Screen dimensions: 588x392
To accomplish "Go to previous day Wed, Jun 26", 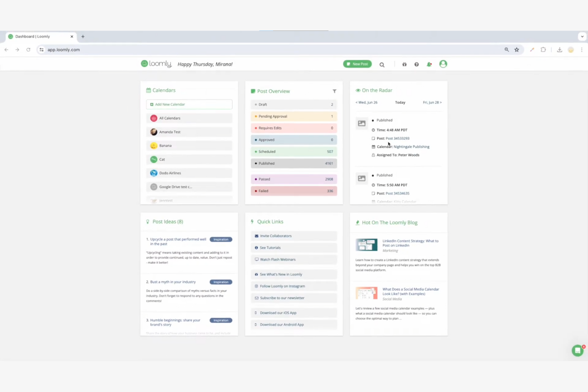I will point(366,102).
